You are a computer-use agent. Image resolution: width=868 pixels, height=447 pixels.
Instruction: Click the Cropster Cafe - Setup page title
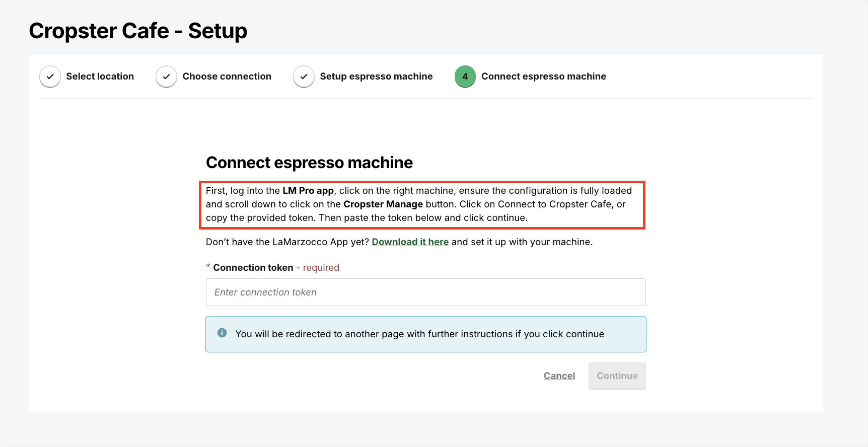pyautogui.click(x=138, y=31)
